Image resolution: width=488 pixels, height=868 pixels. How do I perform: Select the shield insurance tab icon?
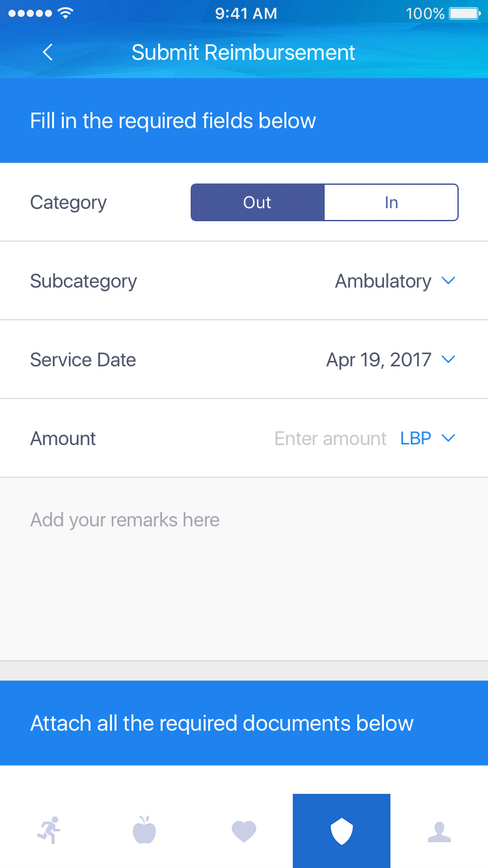[342, 831]
